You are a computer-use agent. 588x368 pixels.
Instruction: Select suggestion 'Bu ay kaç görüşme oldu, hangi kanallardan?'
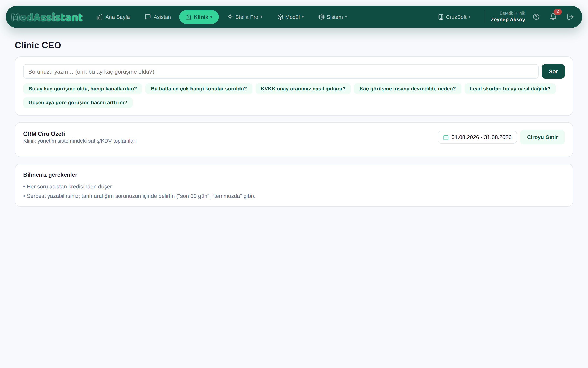(83, 89)
